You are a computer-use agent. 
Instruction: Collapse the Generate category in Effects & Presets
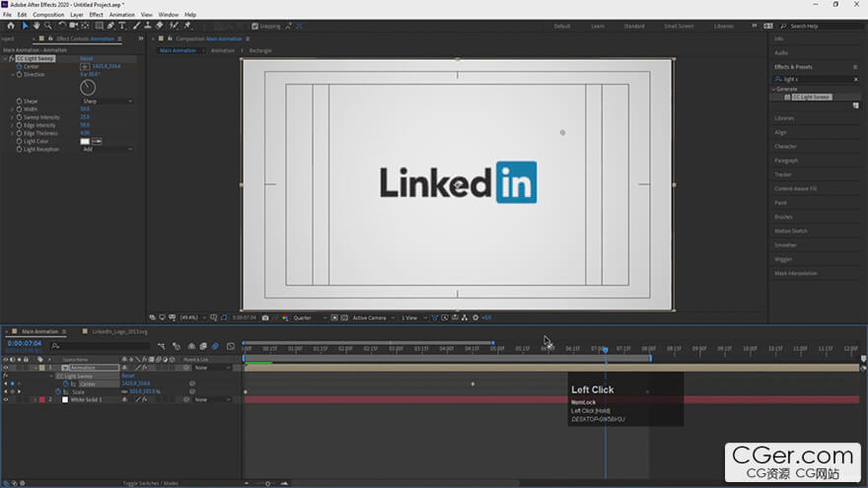(x=774, y=89)
